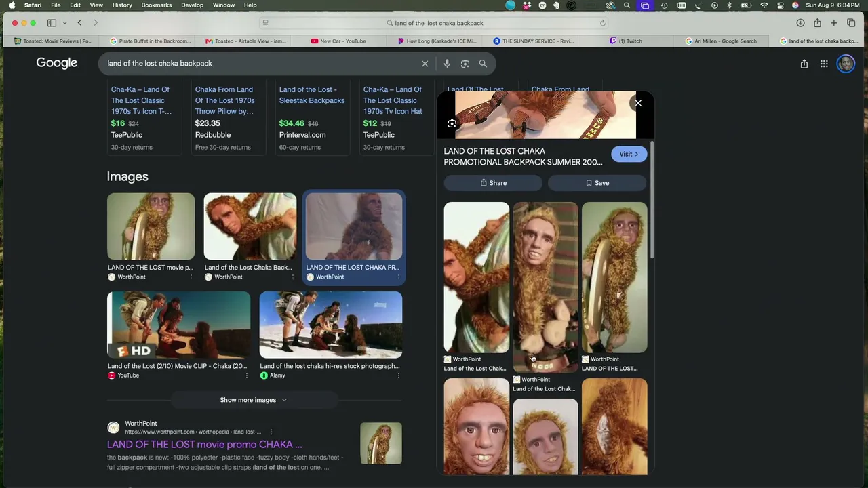The image size is (868, 488).
Task: Open the Zoom menu bar icon
Action: point(542,5)
